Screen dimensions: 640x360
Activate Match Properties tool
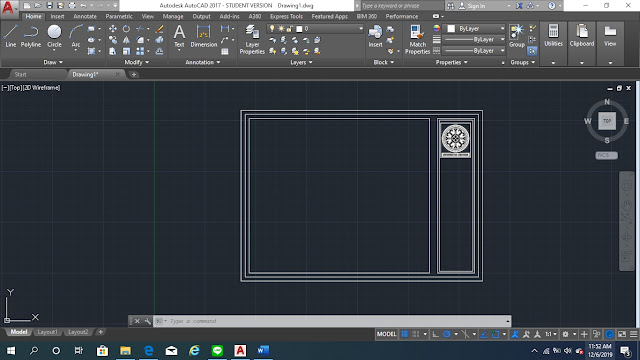click(417, 39)
